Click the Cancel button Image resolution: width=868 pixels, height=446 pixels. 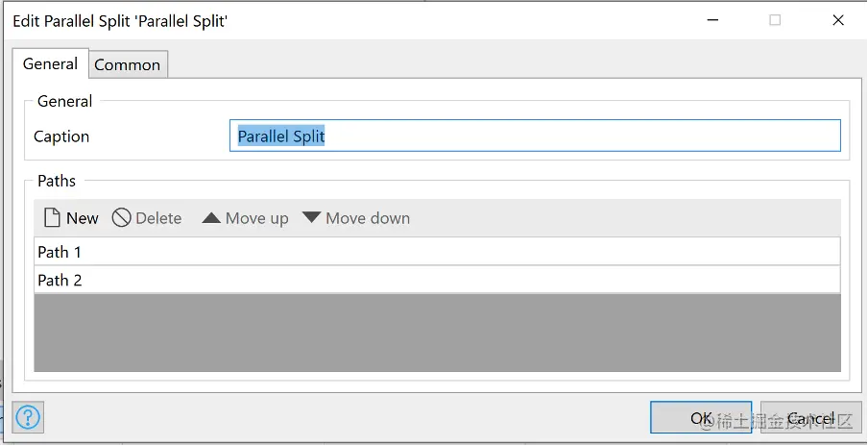(x=810, y=418)
